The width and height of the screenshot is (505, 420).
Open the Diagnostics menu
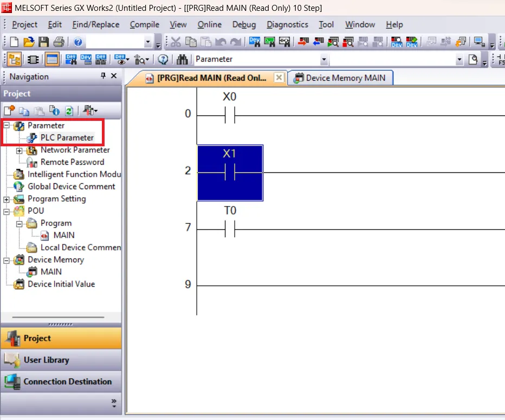[x=287, y=24]
